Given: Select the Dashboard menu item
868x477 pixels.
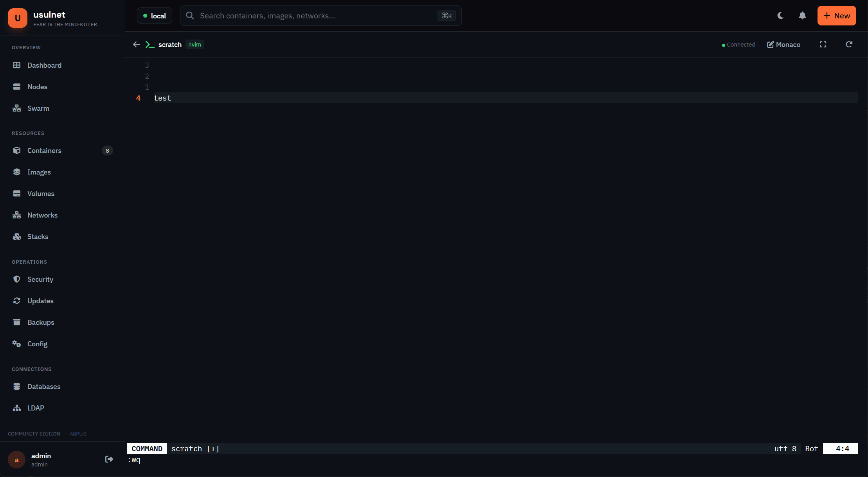Looking at the screenshot, I should [x=44, y=65].
